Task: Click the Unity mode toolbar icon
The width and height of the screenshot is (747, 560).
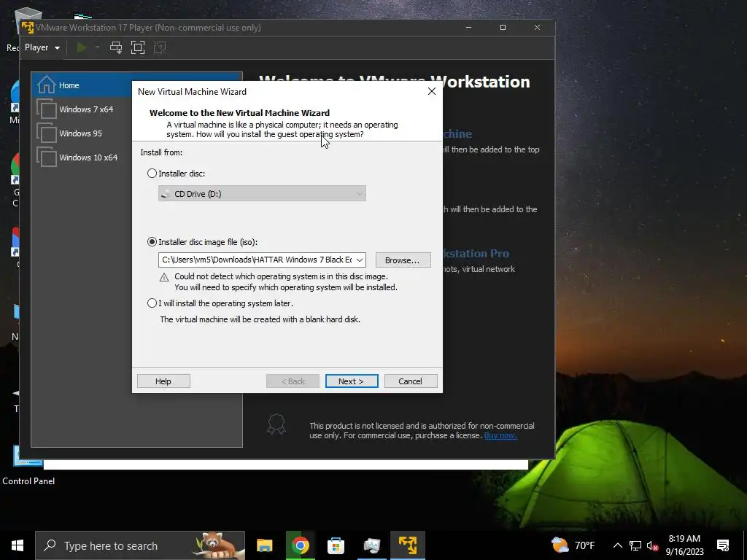Action: coord(160,47)
